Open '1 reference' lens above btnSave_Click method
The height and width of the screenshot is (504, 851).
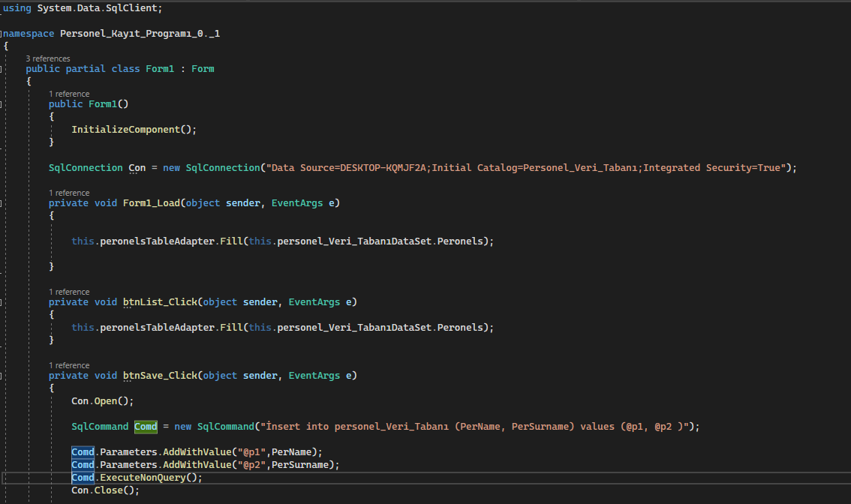(69, 366)
